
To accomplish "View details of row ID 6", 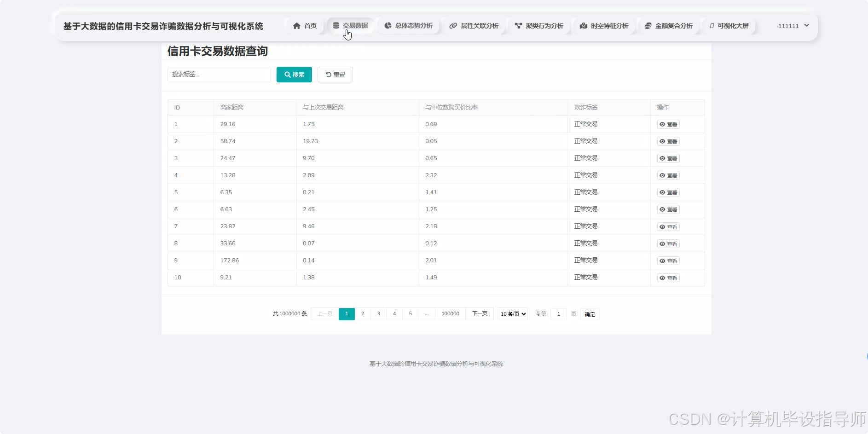I will point(668,209).
